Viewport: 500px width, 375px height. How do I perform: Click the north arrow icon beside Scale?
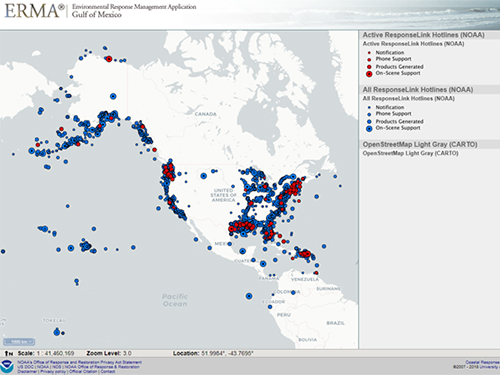click(9, 353)
